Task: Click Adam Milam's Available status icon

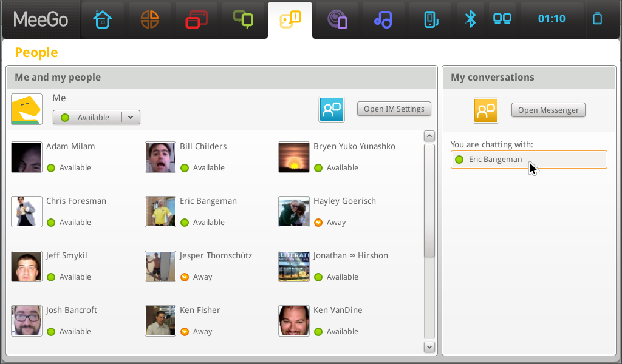Action: pos(51,168)
